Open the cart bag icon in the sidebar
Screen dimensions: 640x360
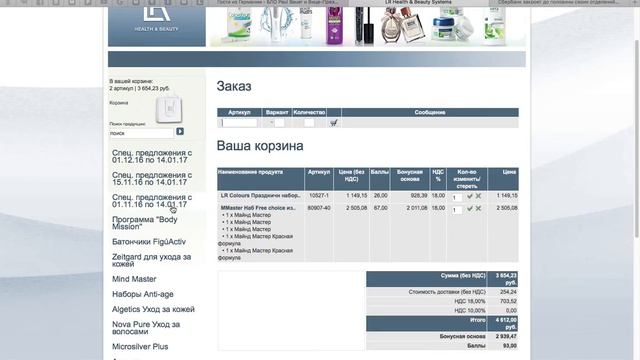(169, 109)
